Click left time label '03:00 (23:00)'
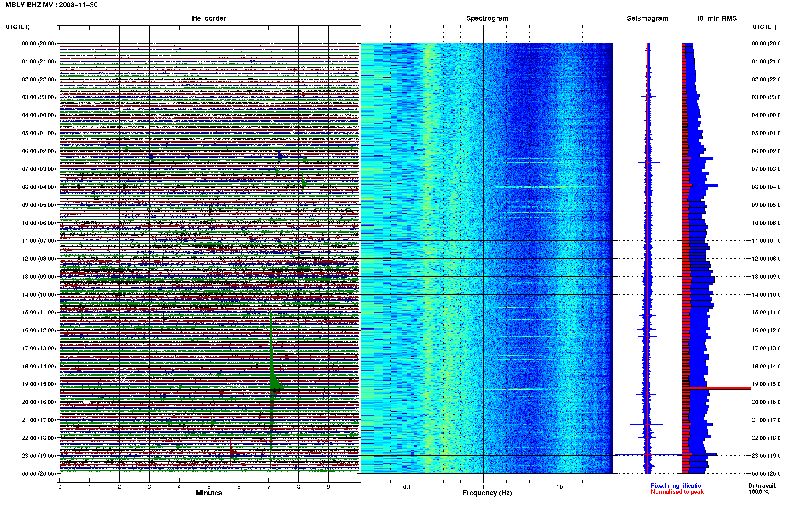This screenshot has width=812, height=508. 39,97
